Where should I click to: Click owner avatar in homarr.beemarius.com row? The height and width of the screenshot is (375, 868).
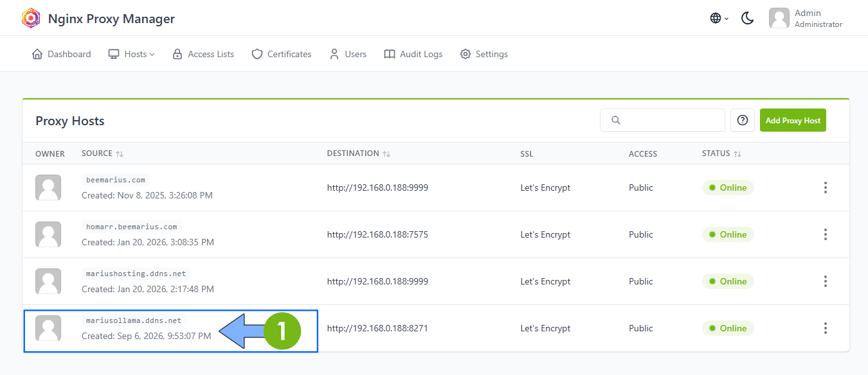pyautogui.click(x=48, y=234)
